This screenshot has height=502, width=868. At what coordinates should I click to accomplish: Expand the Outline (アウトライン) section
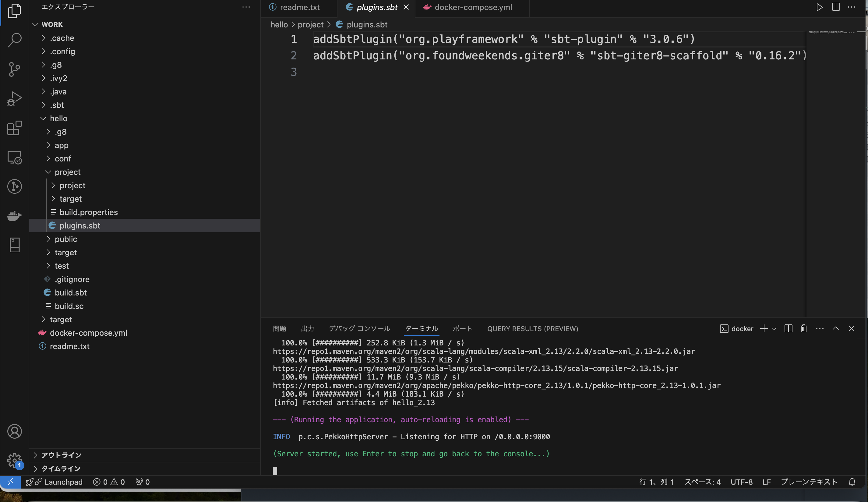tap(145, 455)
